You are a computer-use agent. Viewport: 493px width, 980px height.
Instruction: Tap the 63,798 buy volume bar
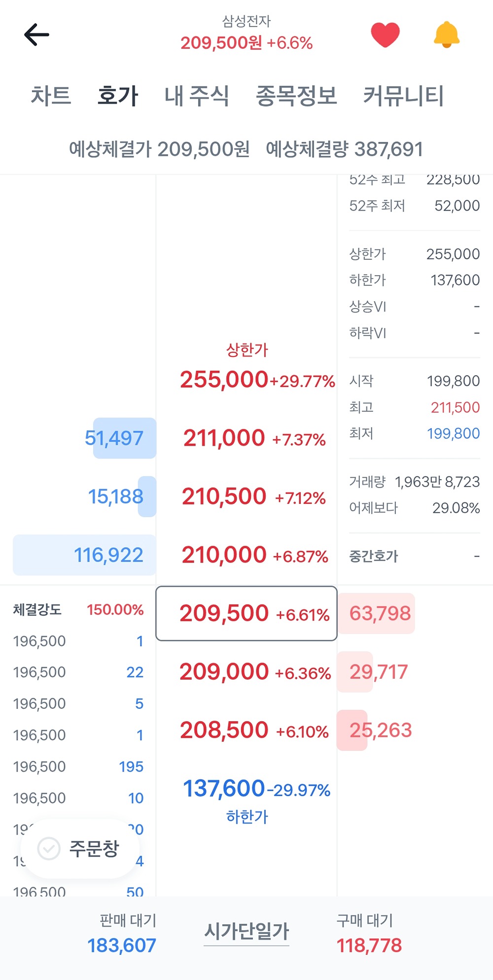(377, 614)
